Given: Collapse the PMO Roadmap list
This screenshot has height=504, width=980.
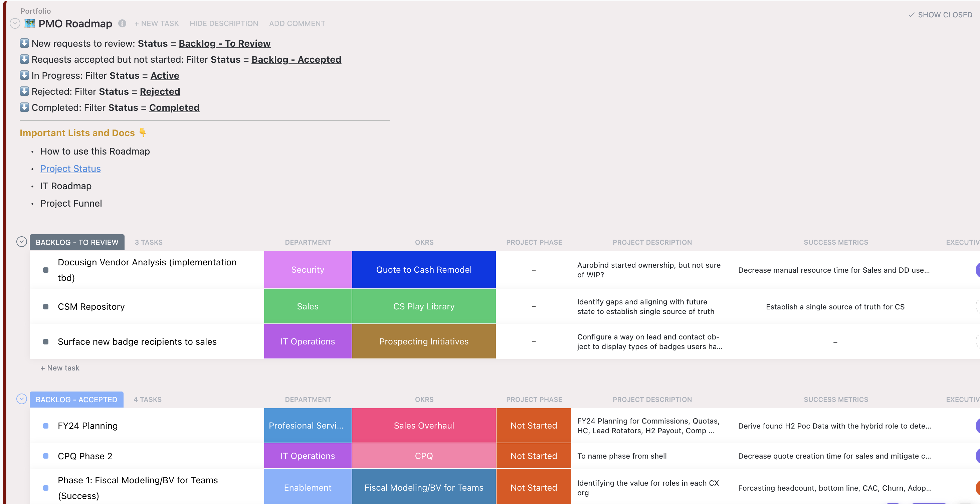Looking at the screenshot, I should pos(15,23).
